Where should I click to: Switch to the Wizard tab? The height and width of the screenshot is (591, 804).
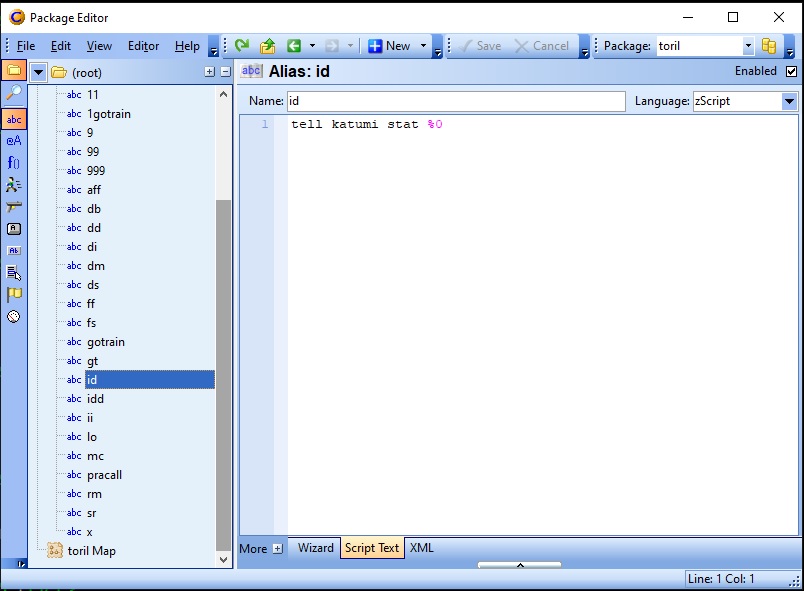[315, 548]
